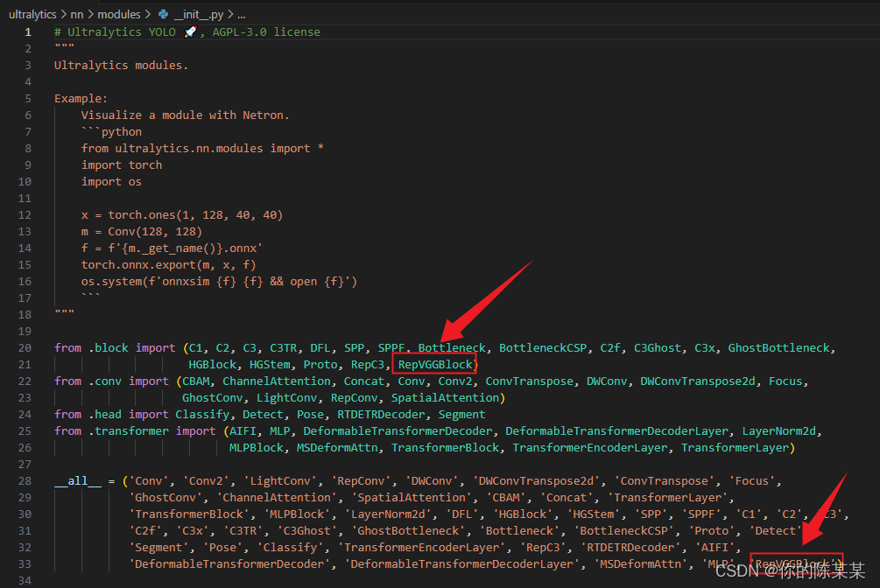The image size is (880, 588).
Task: Click 'from ultralytics.nn.modules import *' text
Action: coord(202,148)
